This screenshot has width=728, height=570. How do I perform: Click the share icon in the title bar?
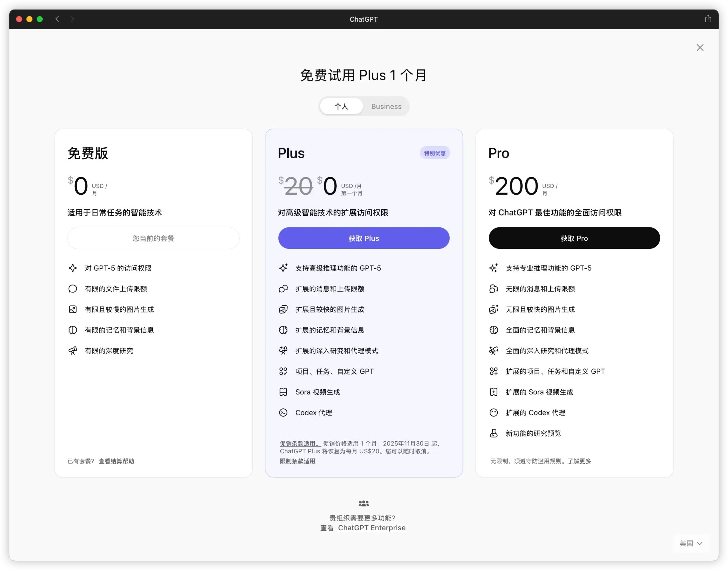pyautogui.click(x=708, y=19)
